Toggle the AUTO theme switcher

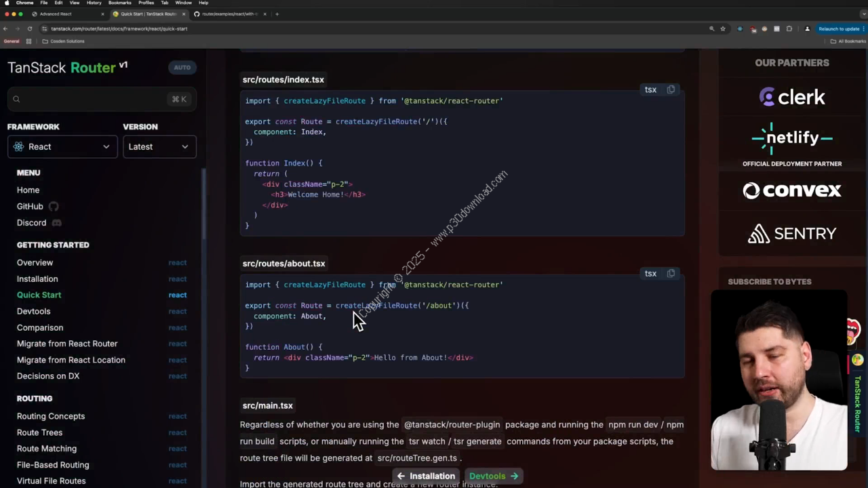182,67
